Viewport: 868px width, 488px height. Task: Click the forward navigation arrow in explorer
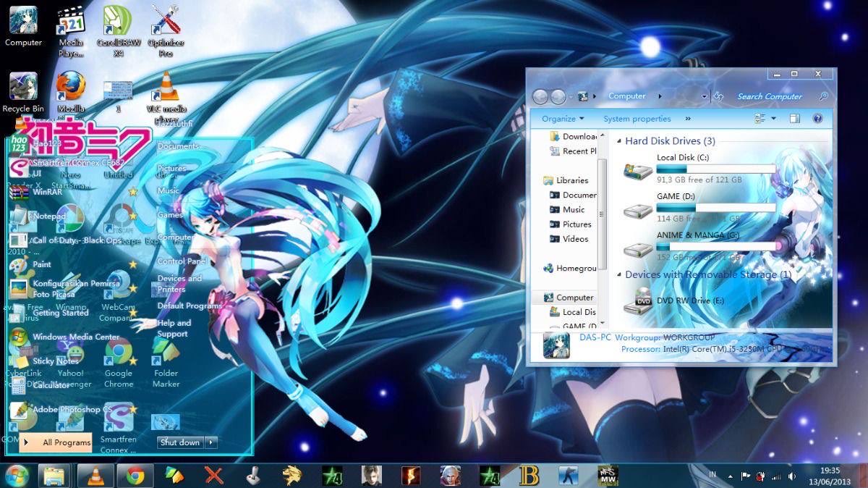pos(558,96)
